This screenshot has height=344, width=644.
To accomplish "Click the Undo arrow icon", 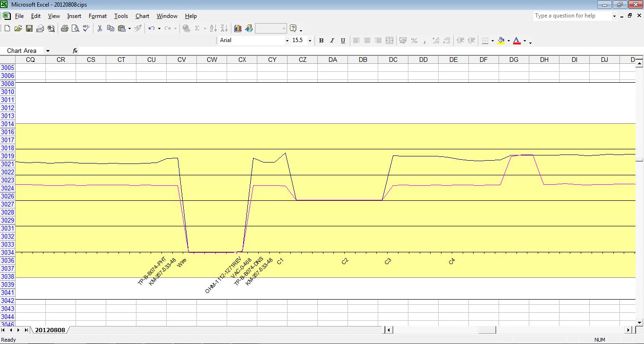I will [x=151, y=28].
